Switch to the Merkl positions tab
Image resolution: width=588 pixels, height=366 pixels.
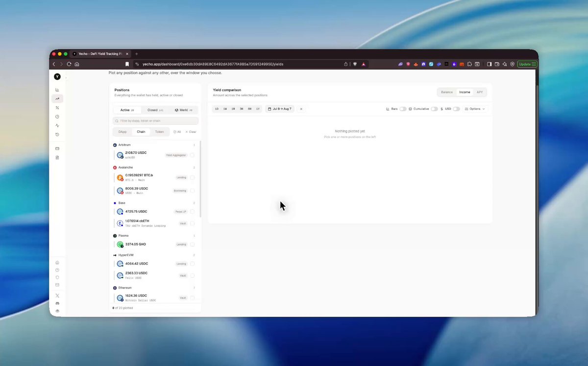(x=183, y=110)
